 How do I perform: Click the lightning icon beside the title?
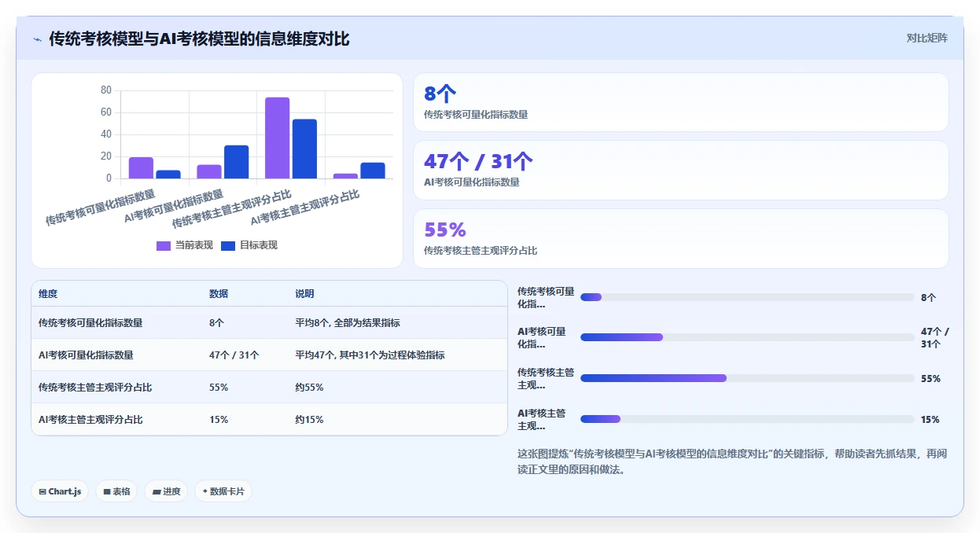click(38, 39)
